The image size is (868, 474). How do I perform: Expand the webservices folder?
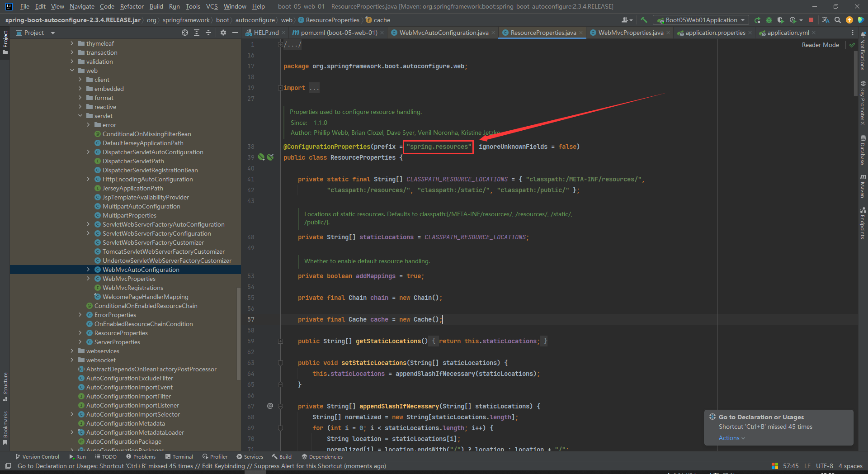click(x=72, y=351)
